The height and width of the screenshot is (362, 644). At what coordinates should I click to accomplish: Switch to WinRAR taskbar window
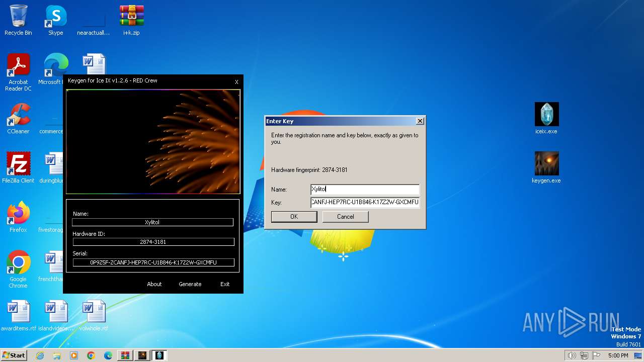pyautogui.click(x=125, y=355)
